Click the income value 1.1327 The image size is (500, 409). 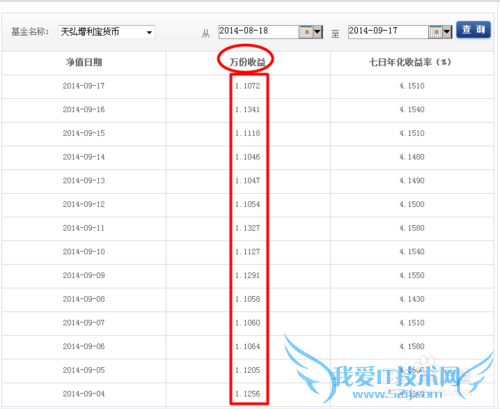tap(247, 228)
